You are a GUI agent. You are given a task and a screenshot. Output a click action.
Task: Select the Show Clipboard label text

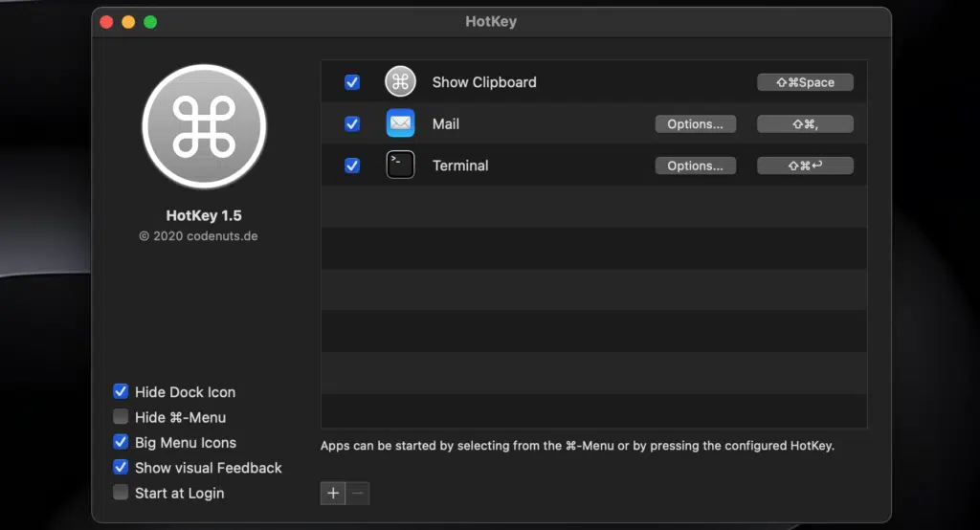click(484, 82)
